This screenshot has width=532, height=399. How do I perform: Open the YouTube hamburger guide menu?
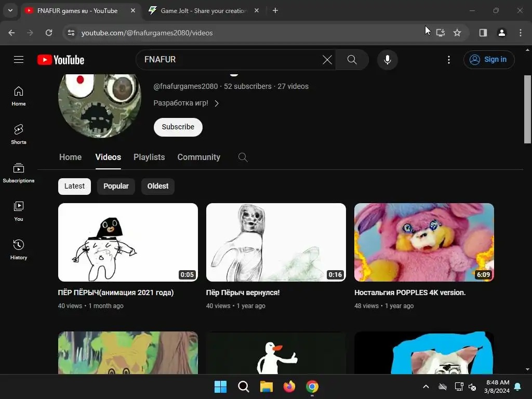[x=19, y=60]
